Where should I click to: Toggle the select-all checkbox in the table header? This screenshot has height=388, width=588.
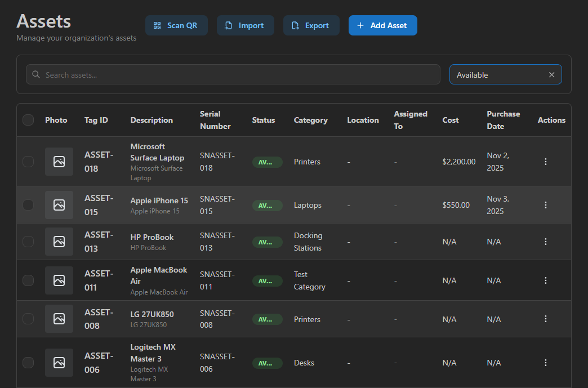pos(28,119)
